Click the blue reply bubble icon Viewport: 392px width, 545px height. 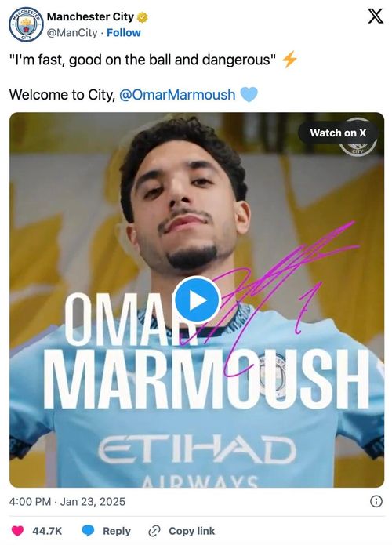pyautogui.click(x=88, y=531)
